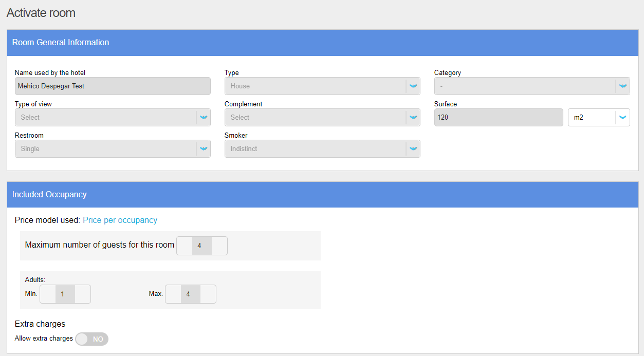Click the chevron arrow beside Complement select

(413, 118)
